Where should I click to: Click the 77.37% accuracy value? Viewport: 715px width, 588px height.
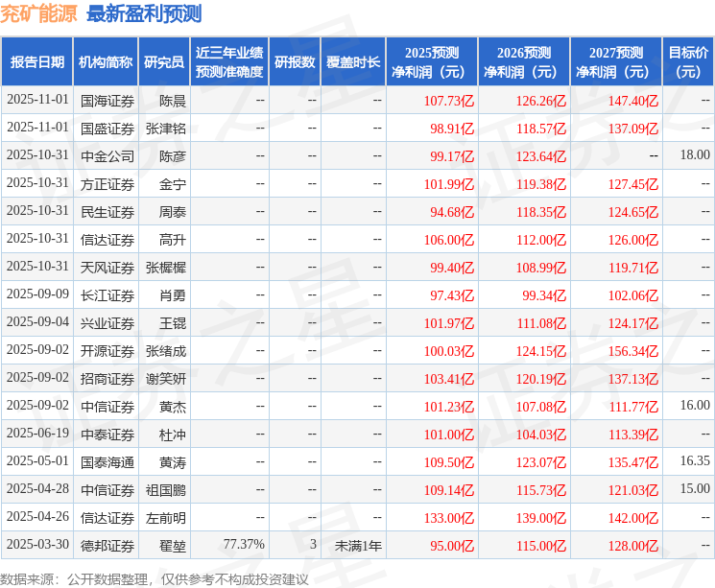click(x=244, y=544)
